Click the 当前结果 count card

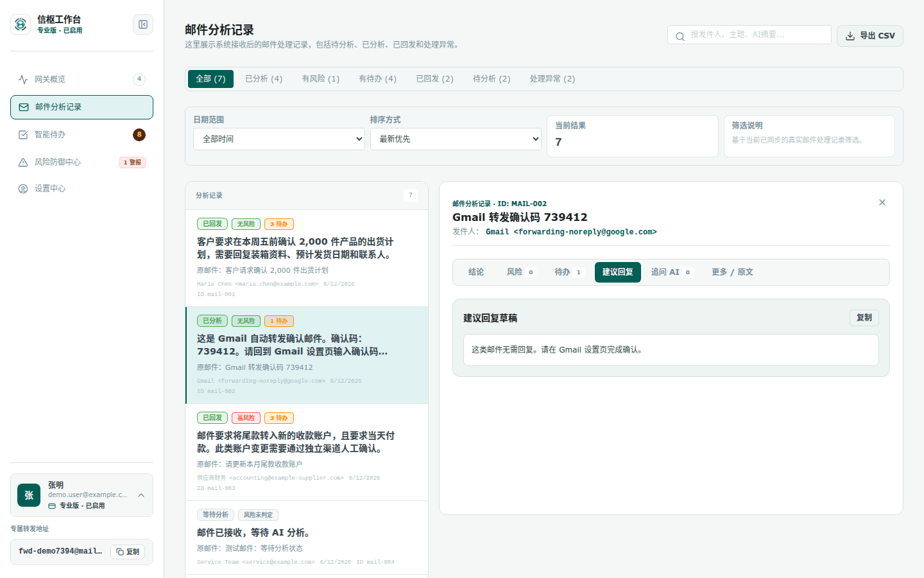[x=632, y=136]
